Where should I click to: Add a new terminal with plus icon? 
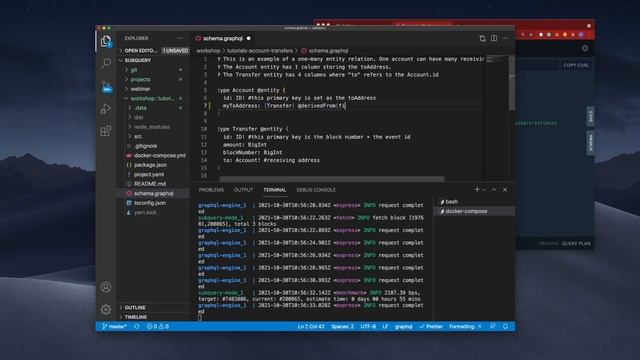pos(477,189)
